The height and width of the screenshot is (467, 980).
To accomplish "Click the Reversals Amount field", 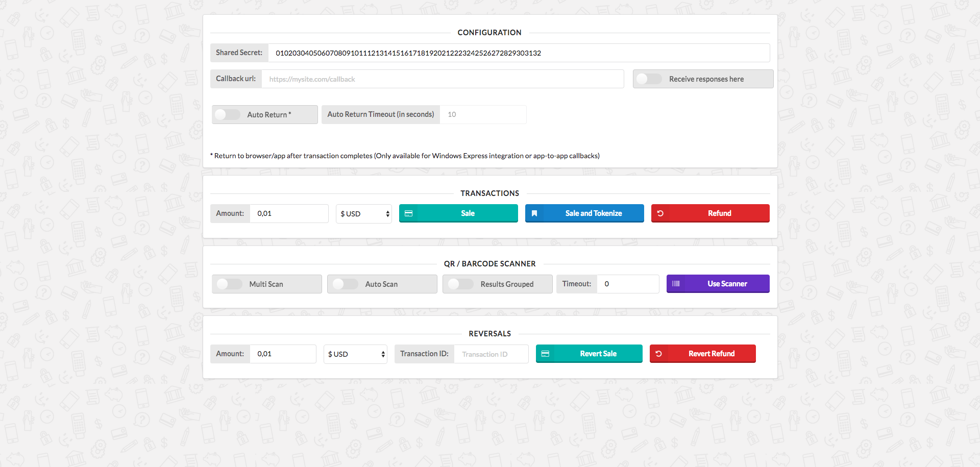I will click(283, 354).
